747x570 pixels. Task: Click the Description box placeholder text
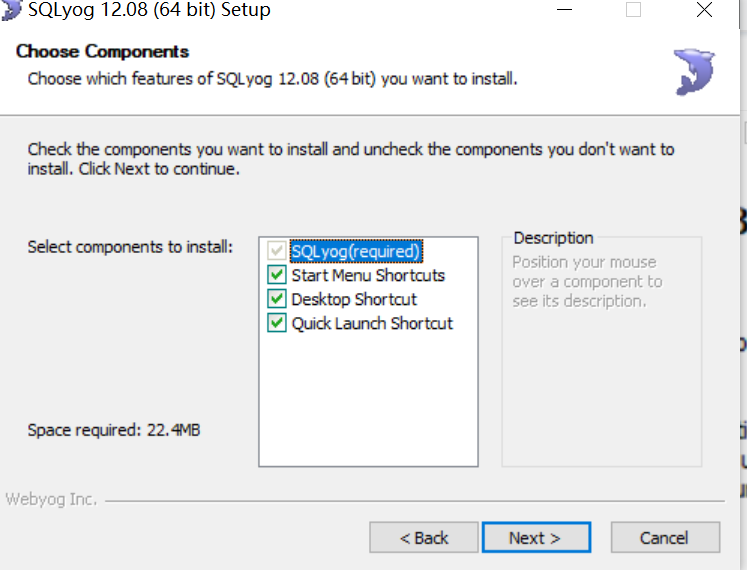587,282
